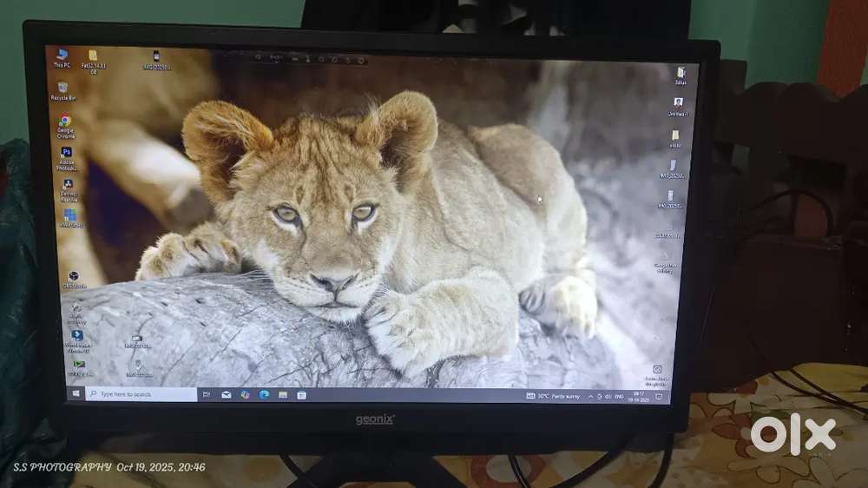Open the Recycle Bin
This screenshot has width=868, height=488.
coord(62,89)
